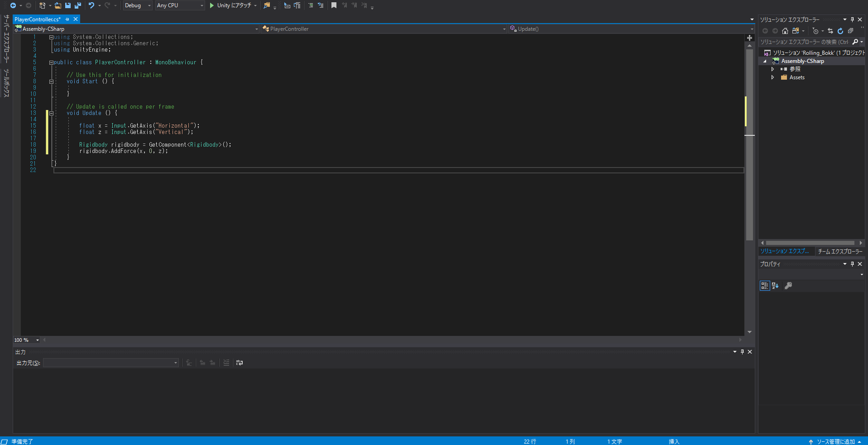Image resolution: width=868 pixels, height=445 pixels.
Task: Click the Categorized view icon in Properties panel
Action: click(765, 286)
